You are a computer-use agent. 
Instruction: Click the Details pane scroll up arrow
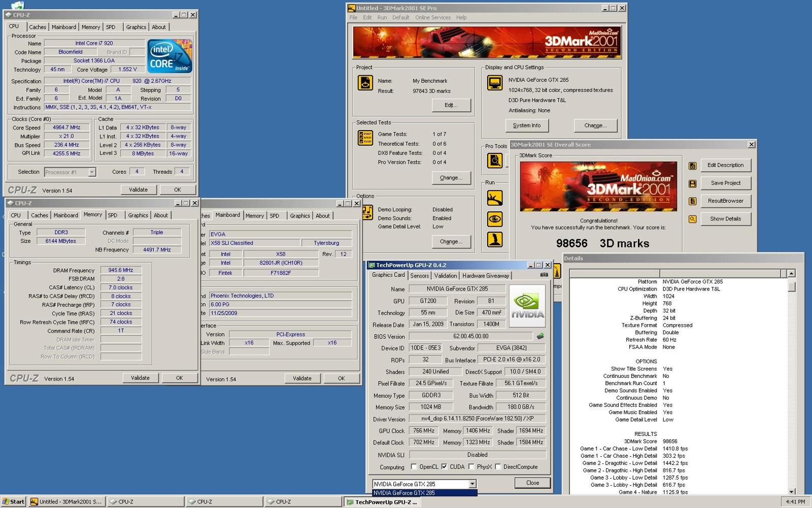click(791, 273)
